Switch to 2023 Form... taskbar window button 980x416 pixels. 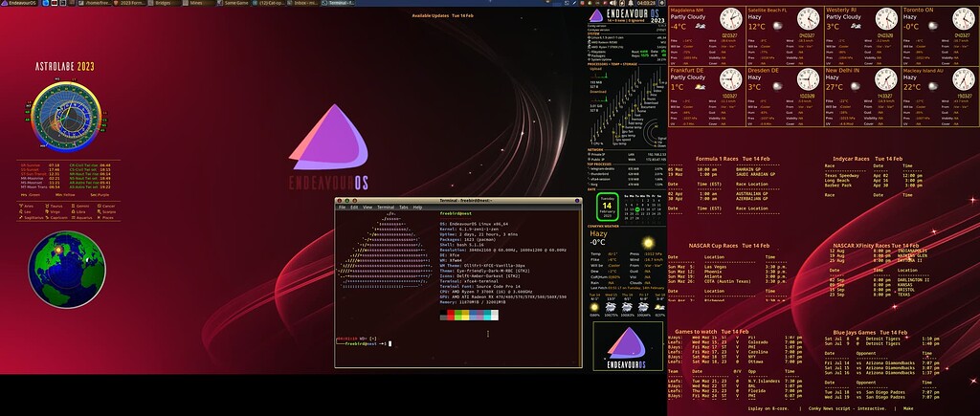(x=129, y=3)
